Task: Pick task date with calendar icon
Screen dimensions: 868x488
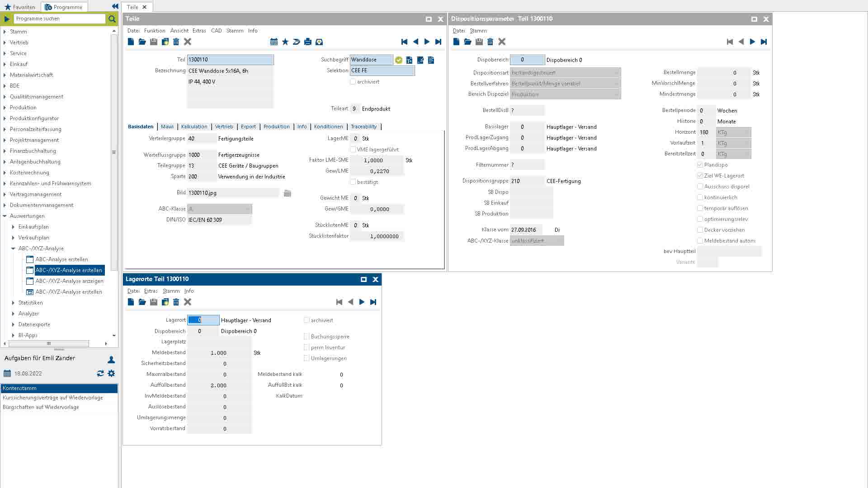Action: tap(7, 374)
